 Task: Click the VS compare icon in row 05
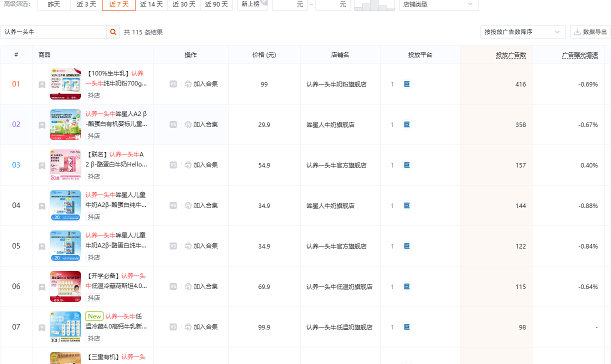click(173, 246)
